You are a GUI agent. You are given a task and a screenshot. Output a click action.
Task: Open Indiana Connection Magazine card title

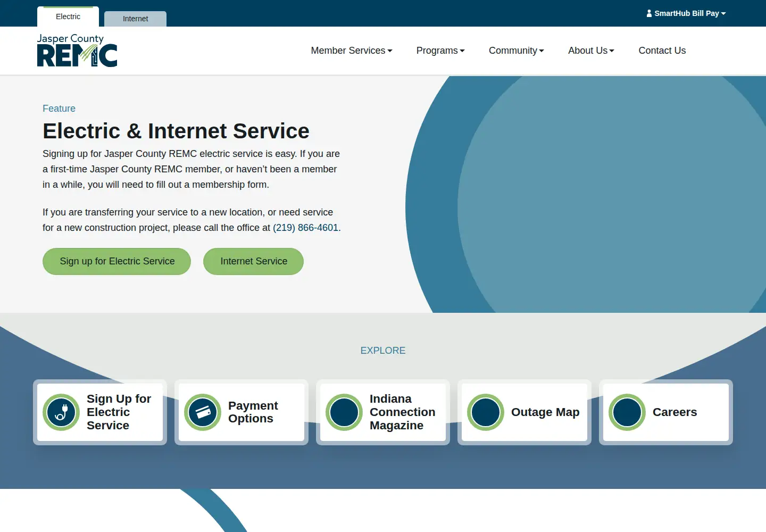coord(403,412)
